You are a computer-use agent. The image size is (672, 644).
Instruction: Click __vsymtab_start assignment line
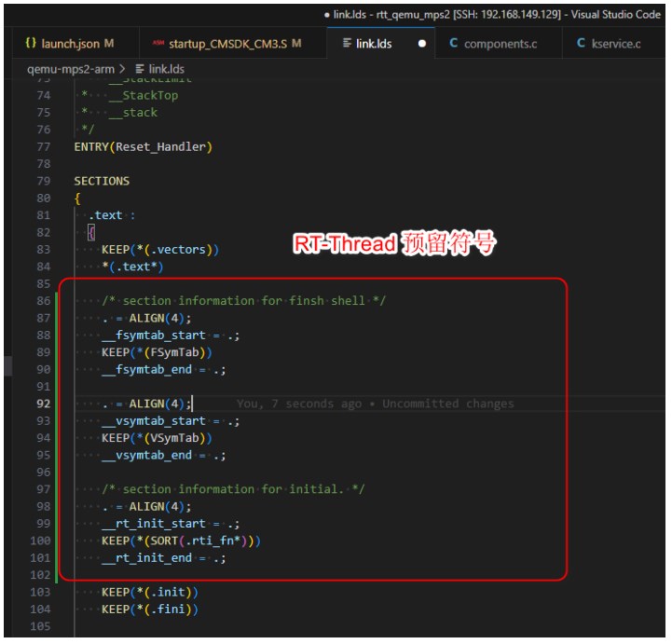pos(171,420)
